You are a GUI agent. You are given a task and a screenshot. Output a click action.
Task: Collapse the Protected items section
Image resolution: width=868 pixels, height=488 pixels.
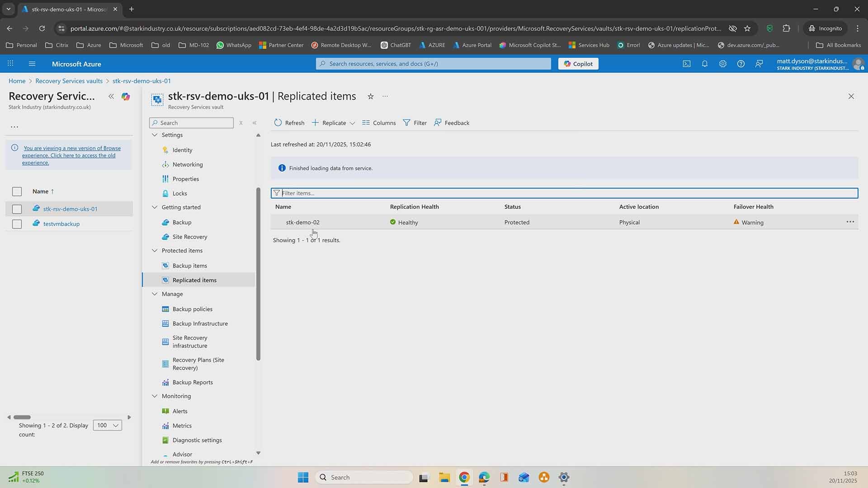coord(155,250)
